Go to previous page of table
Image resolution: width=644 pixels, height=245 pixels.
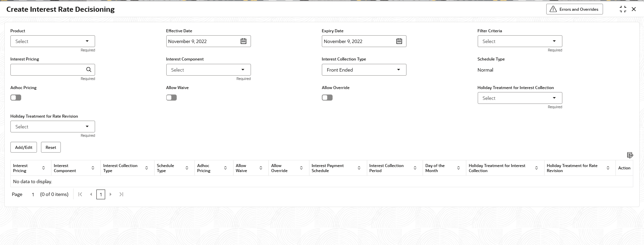(x=91, y=194)
